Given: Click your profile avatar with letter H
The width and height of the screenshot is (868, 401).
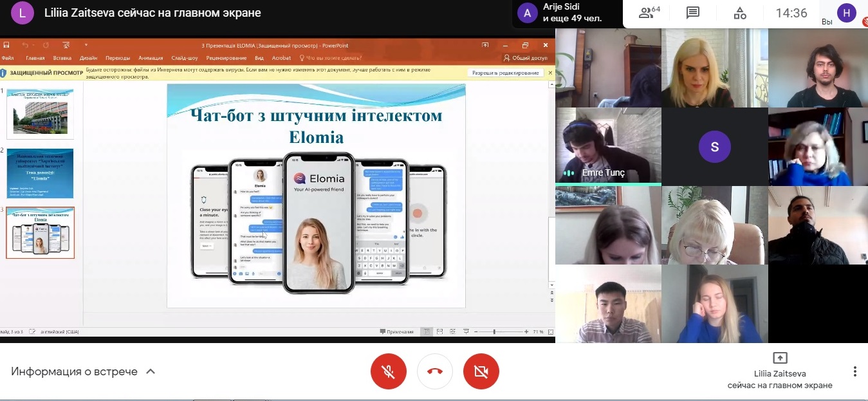Looking at the screenshot, I should coord(847,13).
